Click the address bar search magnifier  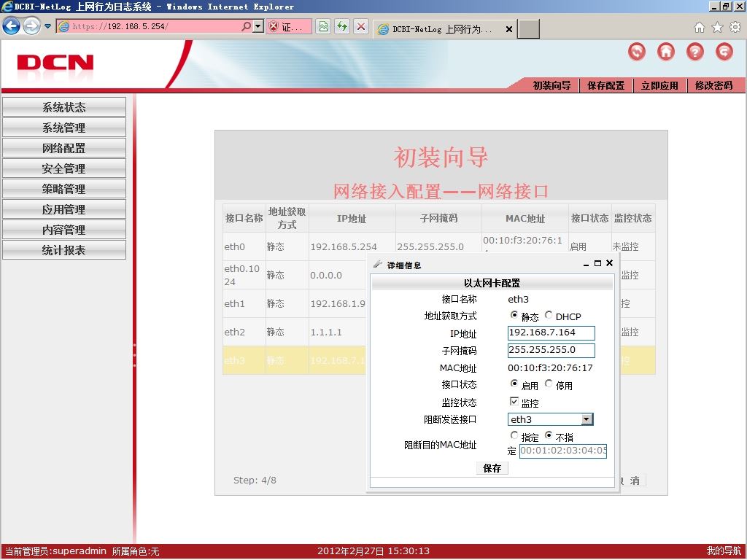(246, 27)
